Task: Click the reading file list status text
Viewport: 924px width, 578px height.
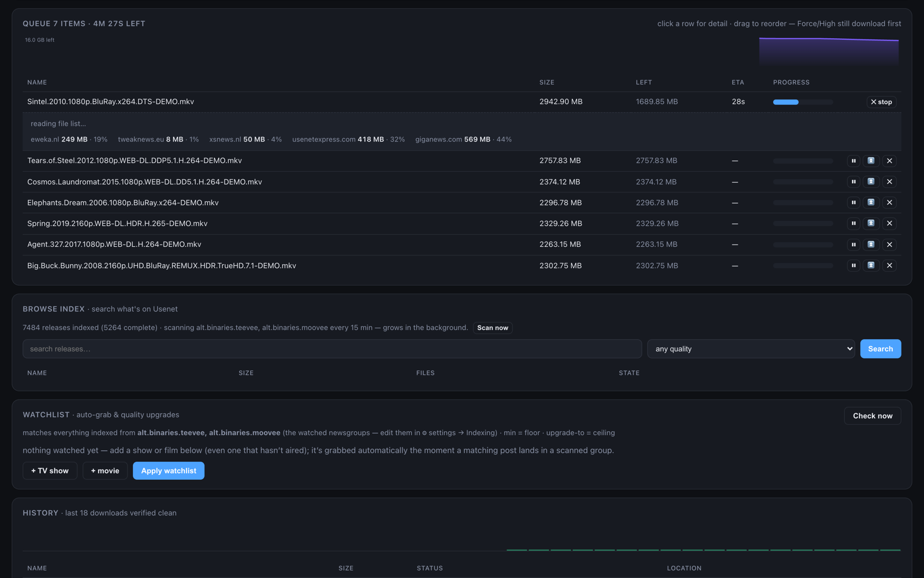Action: (x=58, y=124)
